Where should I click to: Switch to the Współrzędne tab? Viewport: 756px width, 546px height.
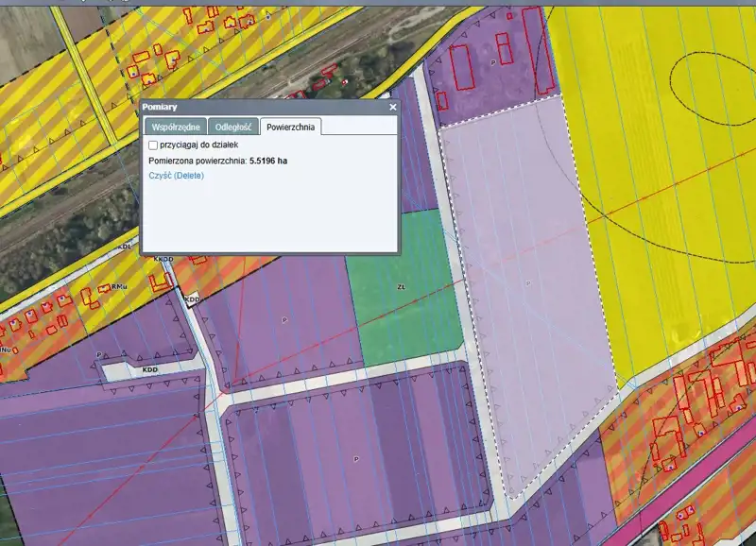175,127
